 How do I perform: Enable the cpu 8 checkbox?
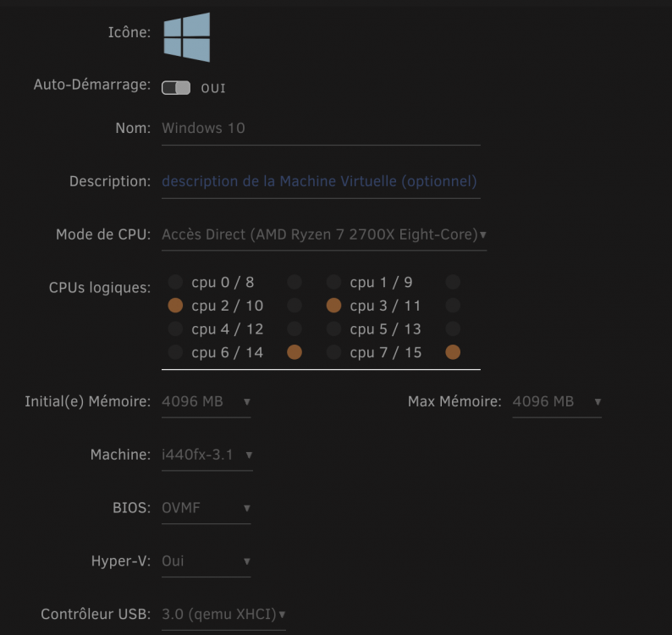[295, 282]
